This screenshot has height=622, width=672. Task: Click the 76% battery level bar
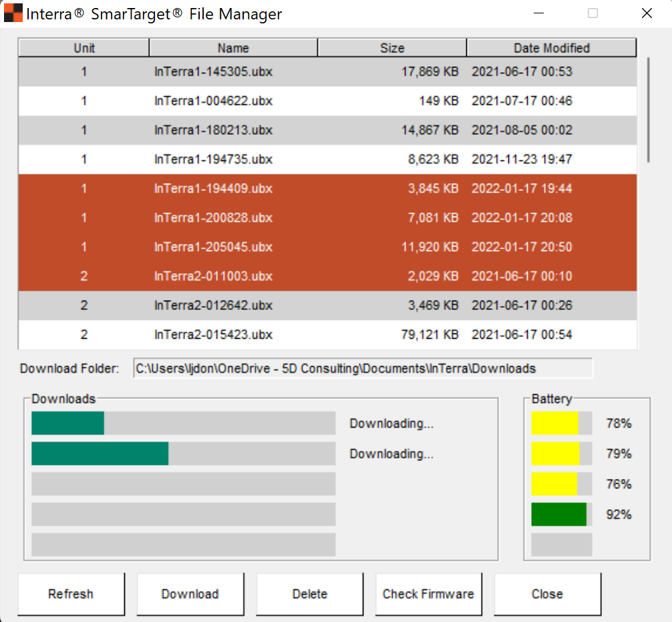coord(560,484)
